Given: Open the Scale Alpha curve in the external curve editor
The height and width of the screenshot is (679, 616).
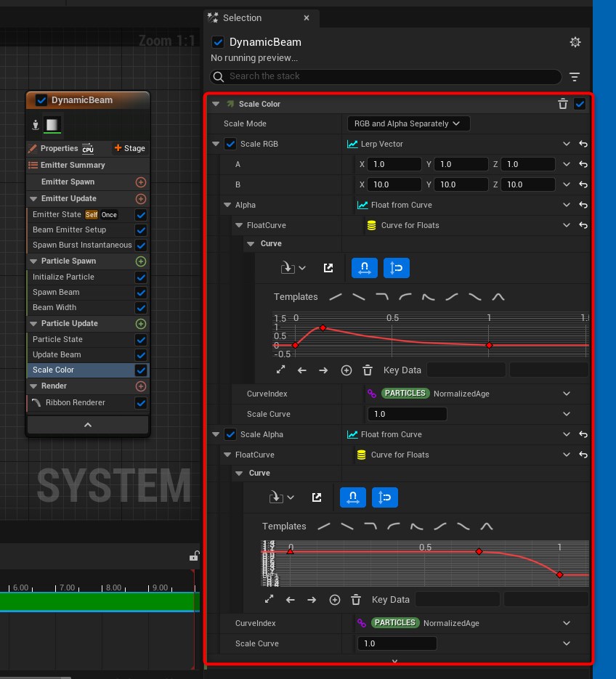Looking at the screenshot, I should tap(317, 497).
